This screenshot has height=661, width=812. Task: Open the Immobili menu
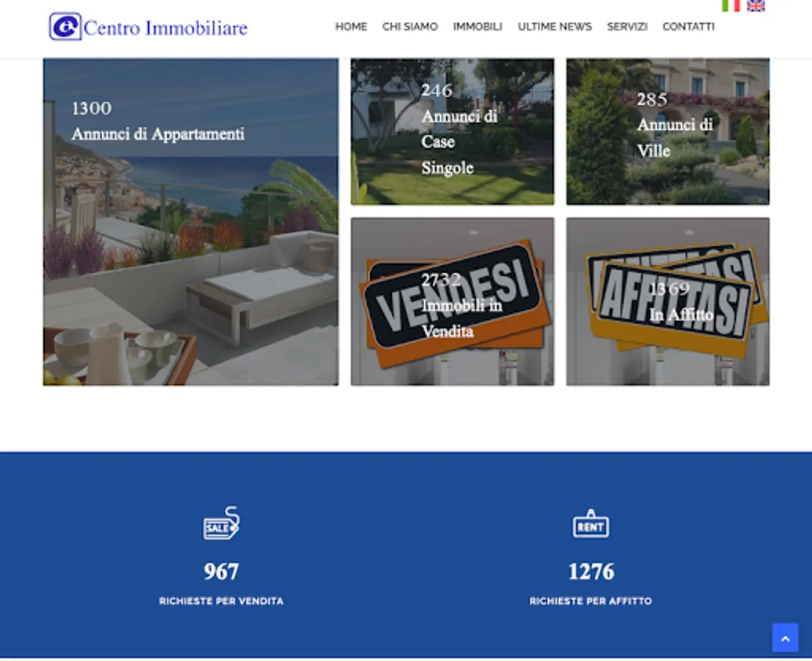478,26
